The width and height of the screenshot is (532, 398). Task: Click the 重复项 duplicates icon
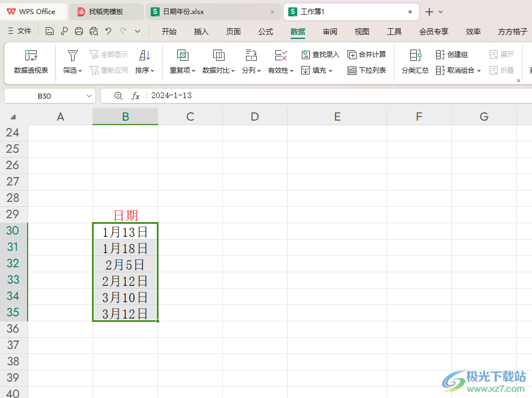pos(182,55)
